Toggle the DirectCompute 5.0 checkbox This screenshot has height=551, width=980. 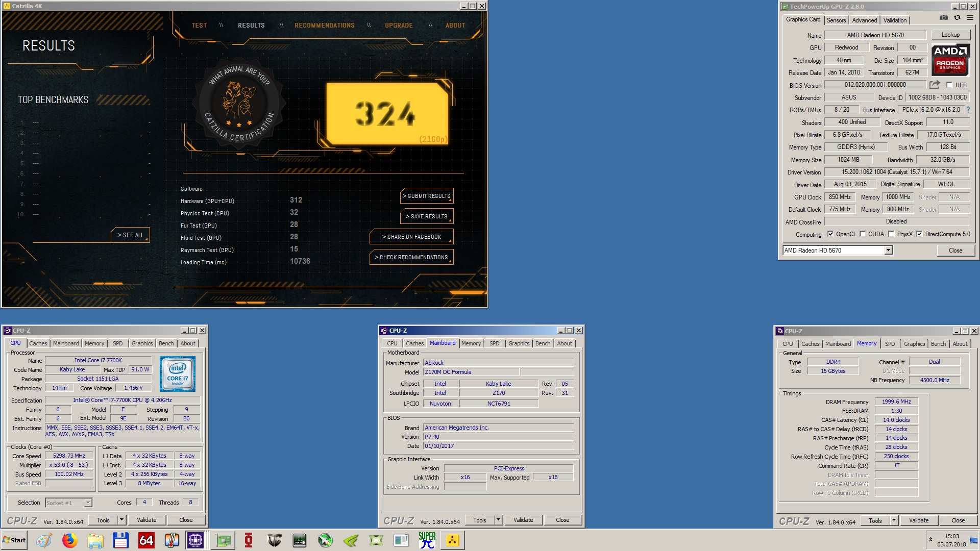919,234
